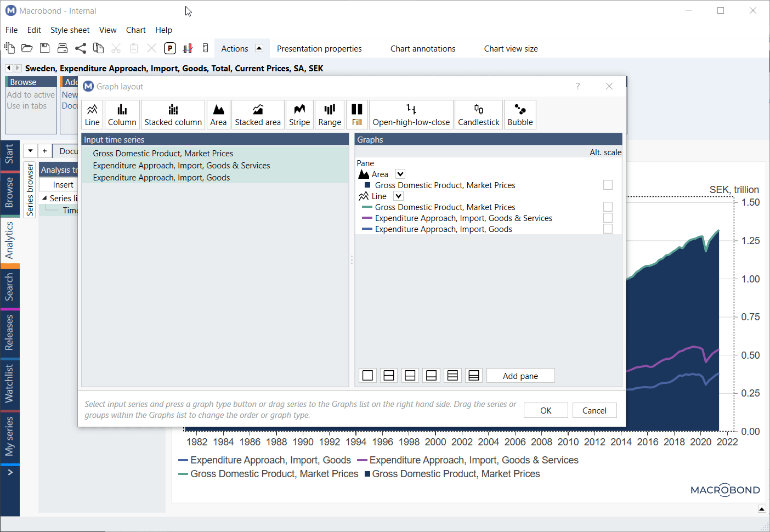Click the green Gross Domestic Product line swatch
This screenshot has height=532, width=770.
point(367,207)
